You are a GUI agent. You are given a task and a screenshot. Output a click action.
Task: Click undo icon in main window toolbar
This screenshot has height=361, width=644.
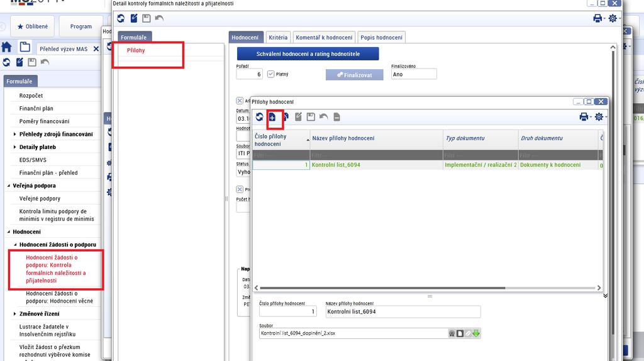pyautogui.click(x=45, y=62)
